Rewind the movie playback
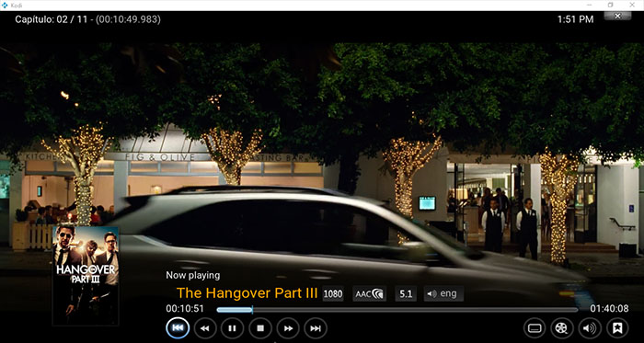 204,328
